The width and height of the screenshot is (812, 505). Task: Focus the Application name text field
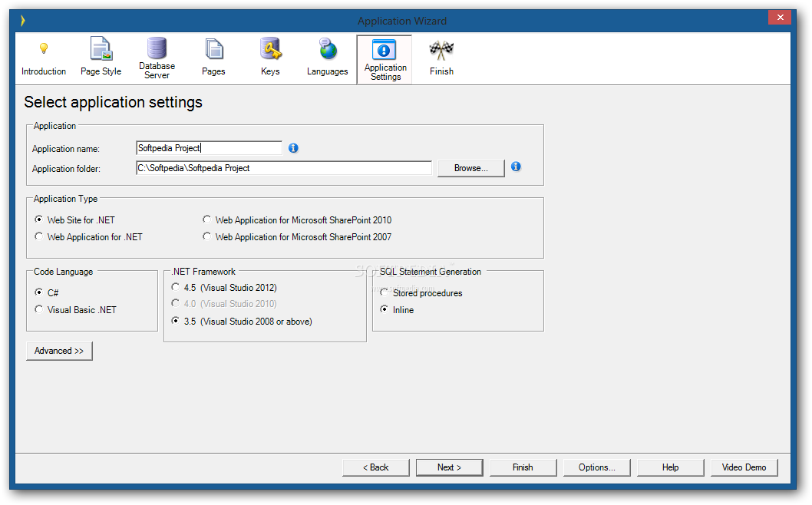pyautogui.click(x=210, y=148)
